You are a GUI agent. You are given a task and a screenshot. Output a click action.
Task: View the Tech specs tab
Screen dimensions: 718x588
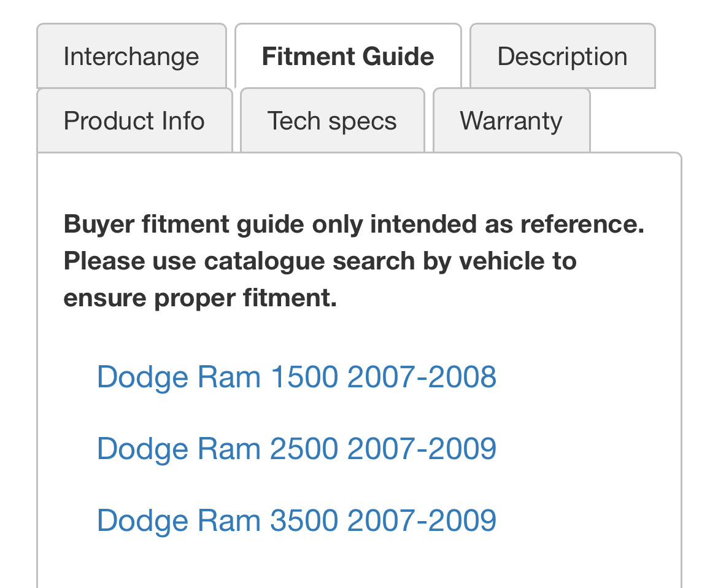click(331, 120)
